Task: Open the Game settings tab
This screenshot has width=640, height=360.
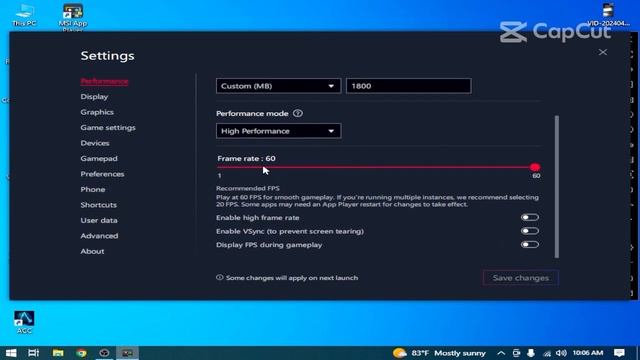Action: click(108, 128)
